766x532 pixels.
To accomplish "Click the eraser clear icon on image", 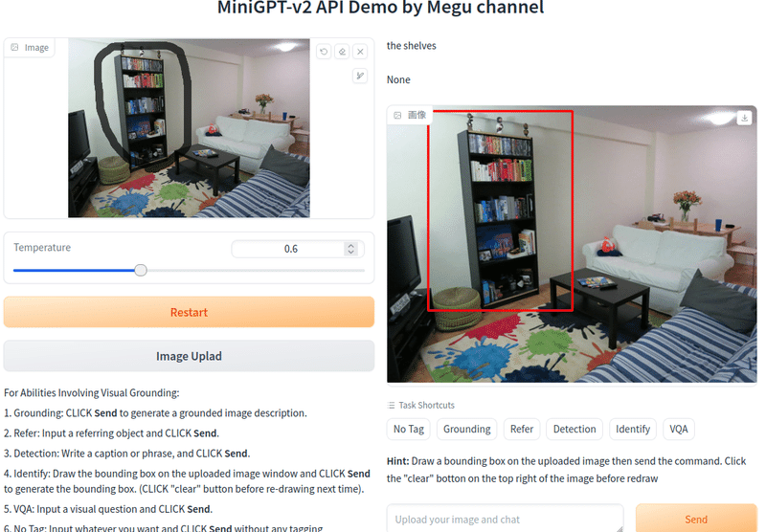I will [x=342, y=52].
